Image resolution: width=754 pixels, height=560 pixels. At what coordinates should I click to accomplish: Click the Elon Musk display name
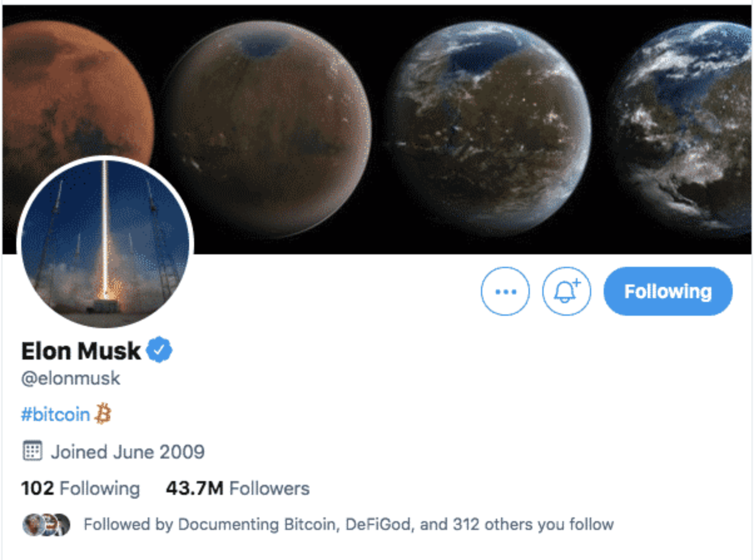(x=81, y=351)
